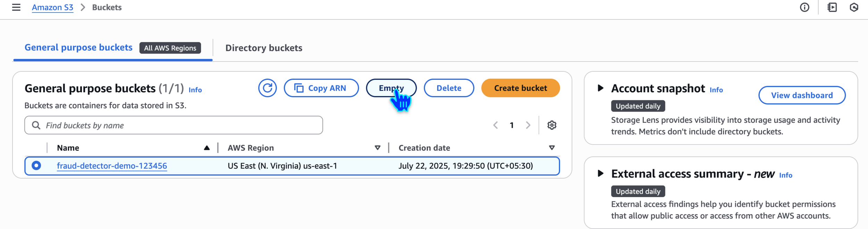Refresh the buckets list
This screenshot has height=229, width=868.
pyautogui.click(x=267, y=88)
